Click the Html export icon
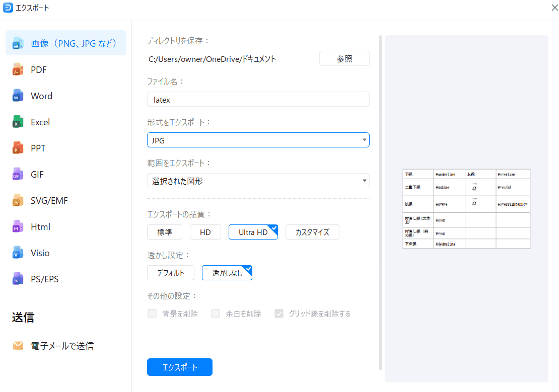 pos(18,227)
